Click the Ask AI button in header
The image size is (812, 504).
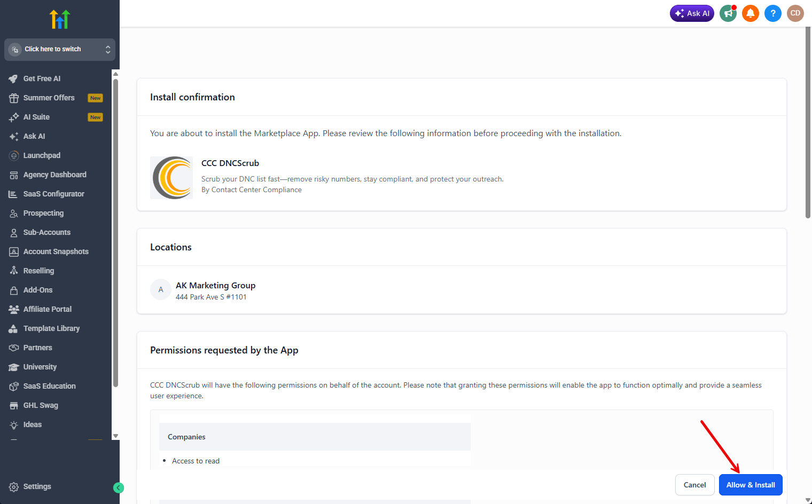point(692,13)
